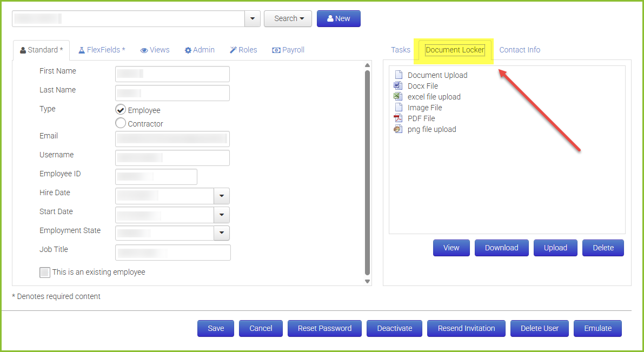Click the New user button
This screenshot has height=352, width=644.
pyautogui.click(x=339, y=18)
